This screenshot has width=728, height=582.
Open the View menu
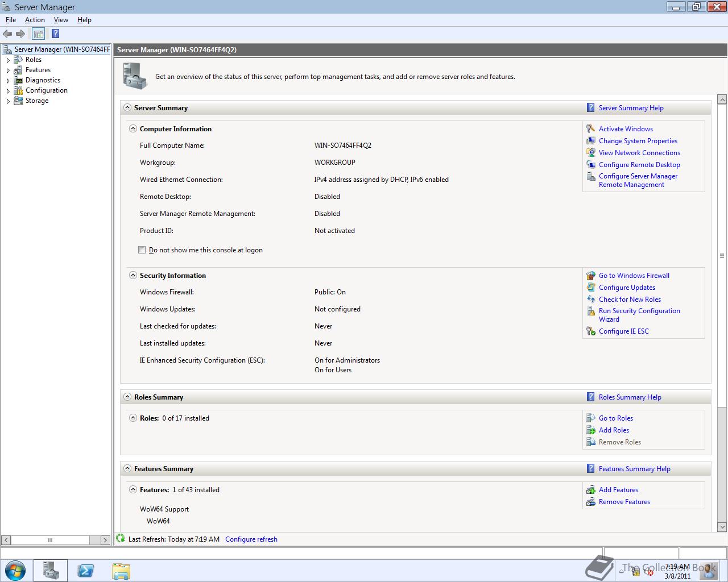61,20
